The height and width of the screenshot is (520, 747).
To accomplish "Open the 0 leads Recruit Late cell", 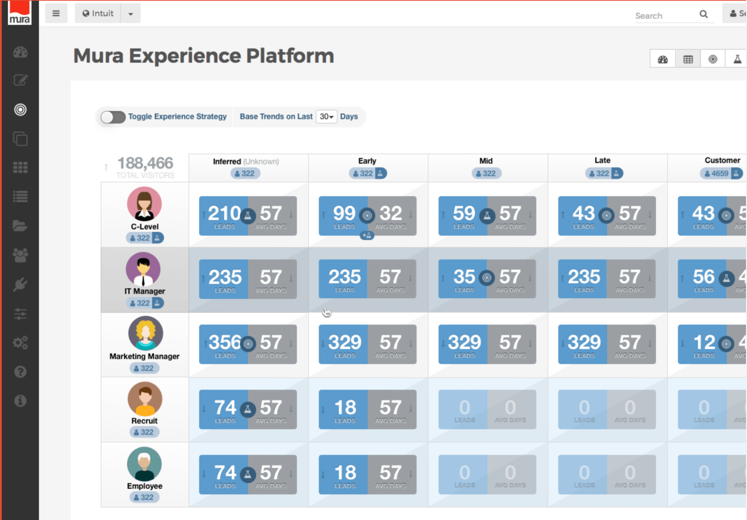I will (x=606, y=410).
